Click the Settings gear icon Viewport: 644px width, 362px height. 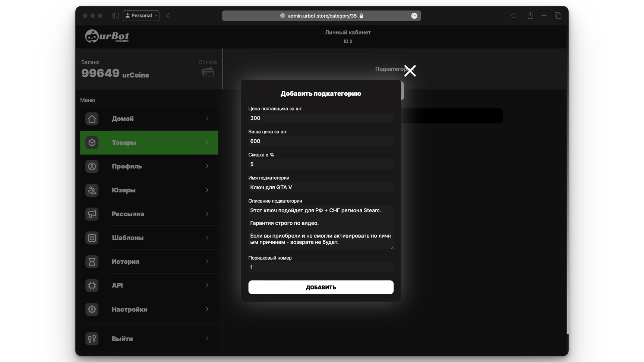(x=92, y=309)
